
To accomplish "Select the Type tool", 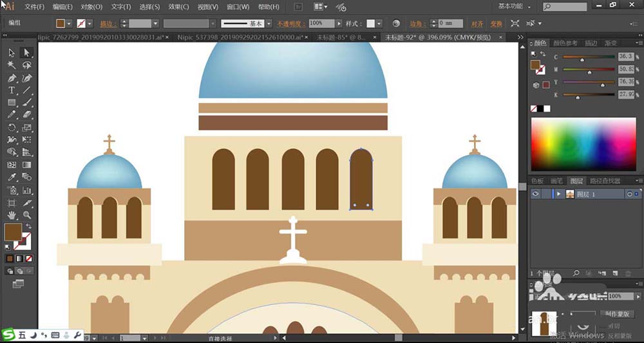I will coord(12,90).
